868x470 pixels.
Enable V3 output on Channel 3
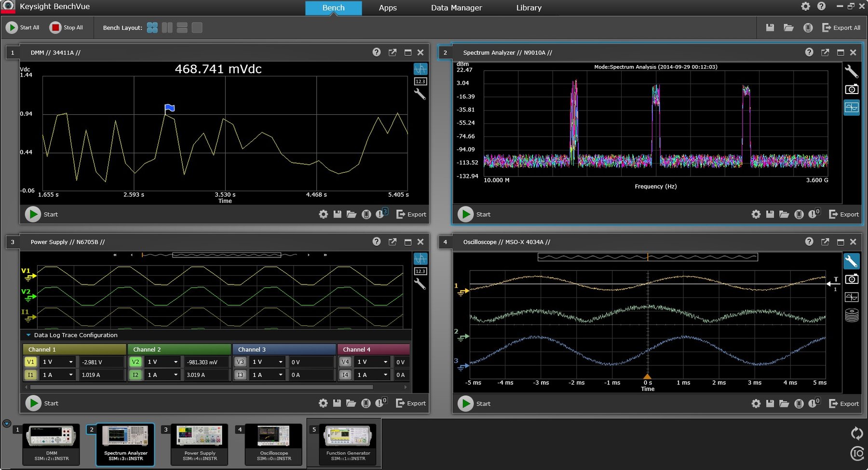coord(240,362)
